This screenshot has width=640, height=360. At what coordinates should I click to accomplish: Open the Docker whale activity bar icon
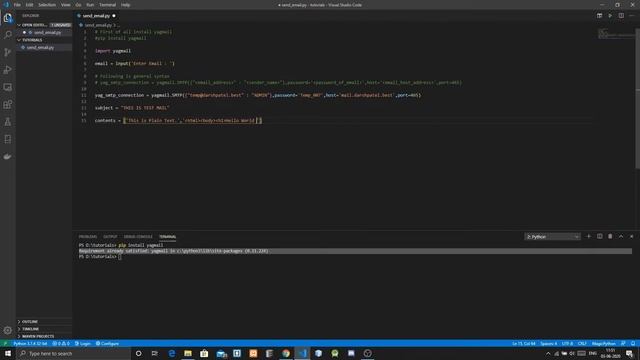(8, 156)
